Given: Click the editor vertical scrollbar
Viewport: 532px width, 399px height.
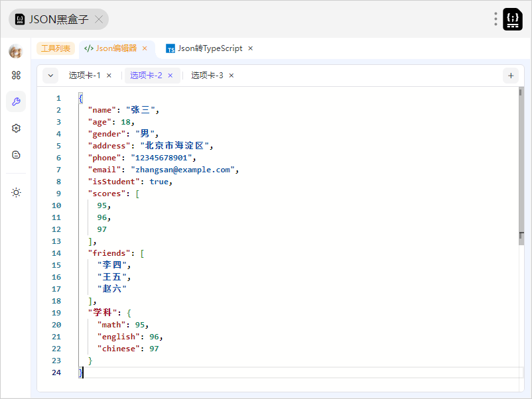Looking at the screenshot, I should coord(521,166).
